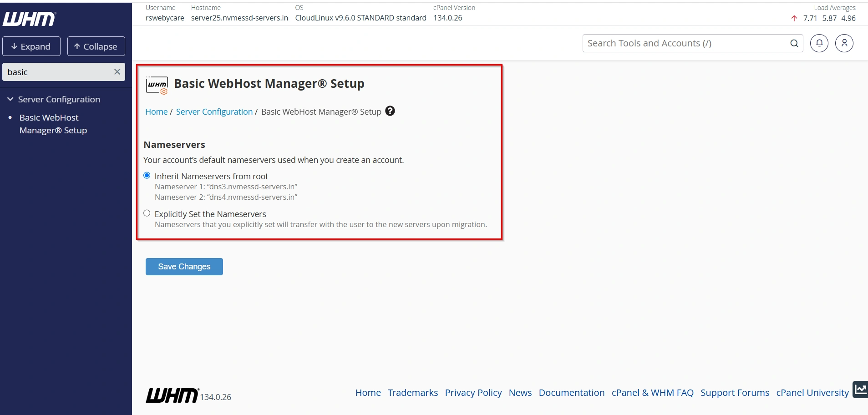Image resolution: width=868 pixels, height=415 pixels.
Task: Open News footer link
Action: pyautogui.click(x=520, y=393)
